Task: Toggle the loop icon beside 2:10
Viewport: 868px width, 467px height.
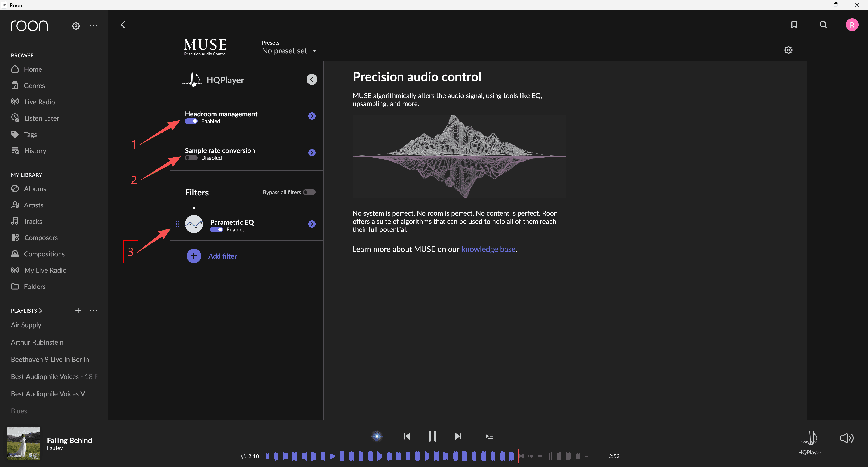Action: click(243, 457)
